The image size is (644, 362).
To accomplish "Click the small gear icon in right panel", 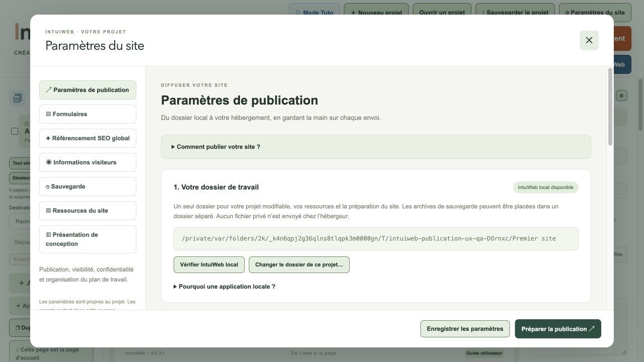I will [622, 96].
